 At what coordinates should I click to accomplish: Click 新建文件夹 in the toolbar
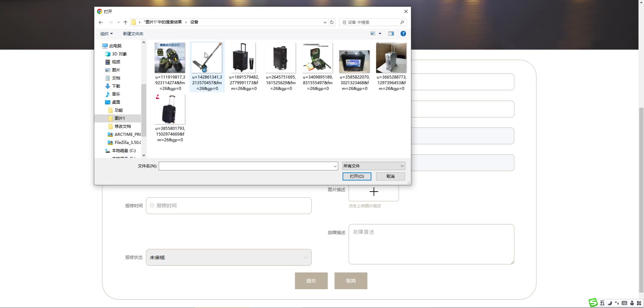click(x=133, y=34)
